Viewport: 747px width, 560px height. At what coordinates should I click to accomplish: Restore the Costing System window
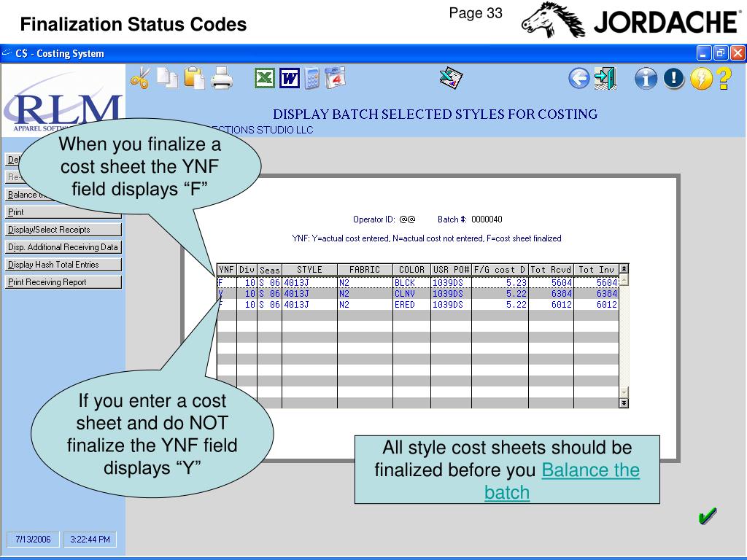pyautogui.click(x=720, y=52)
